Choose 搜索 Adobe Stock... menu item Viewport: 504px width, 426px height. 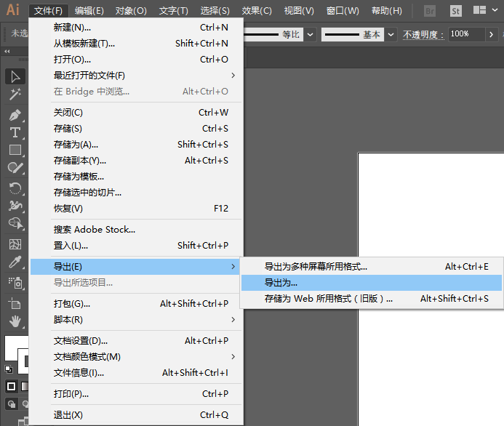click(137, 230)
